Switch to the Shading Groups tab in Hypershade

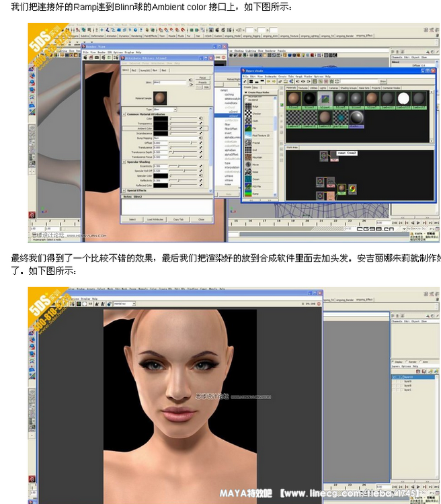click(349, 88)
